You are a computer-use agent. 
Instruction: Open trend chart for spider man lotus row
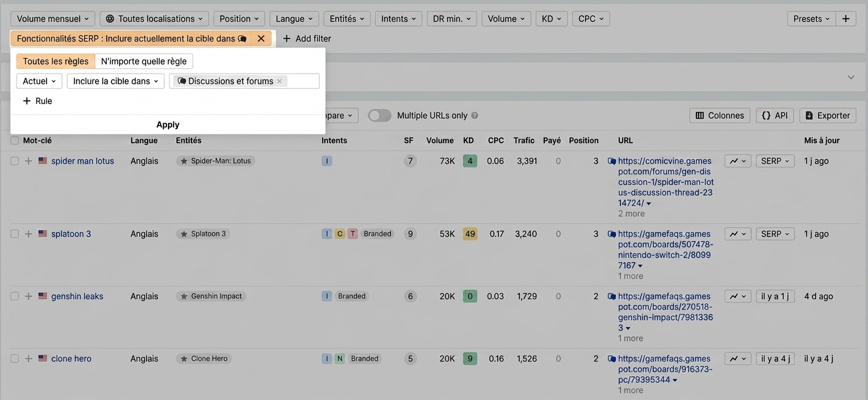click(738, 161)
